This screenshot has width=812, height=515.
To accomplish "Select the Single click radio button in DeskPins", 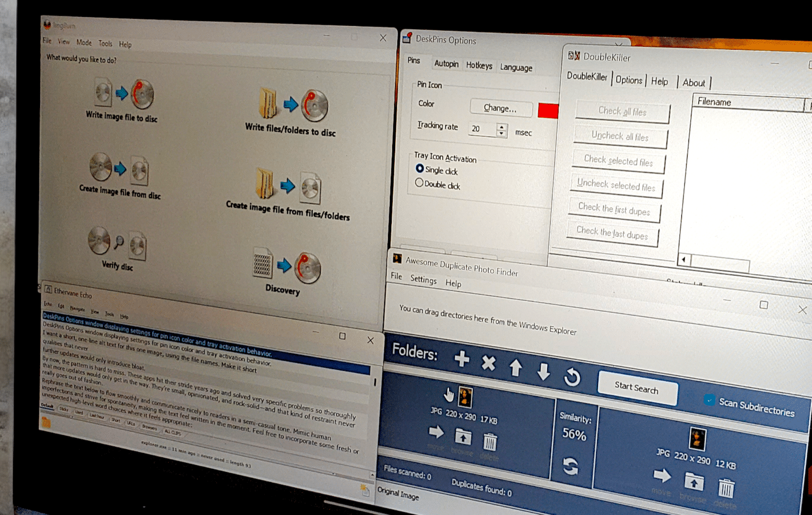I will pos(420,169).
